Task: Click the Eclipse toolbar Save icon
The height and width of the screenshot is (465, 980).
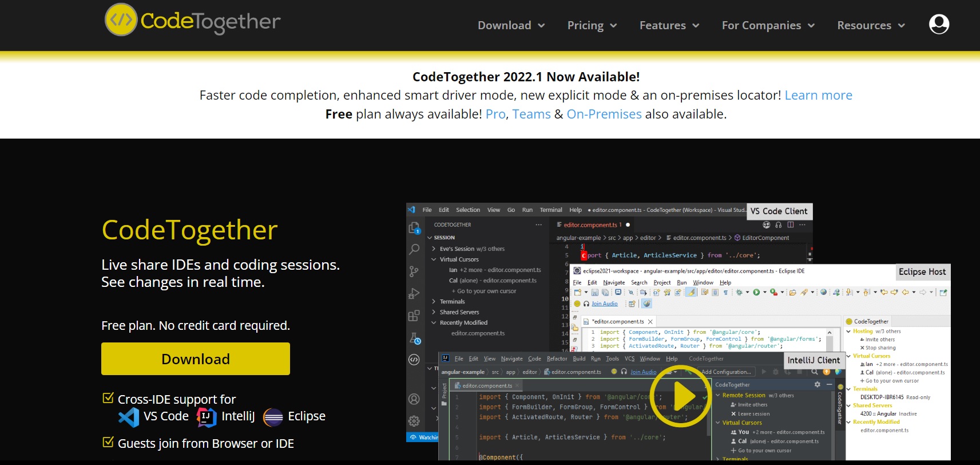Action: click(x=595, y=292)
